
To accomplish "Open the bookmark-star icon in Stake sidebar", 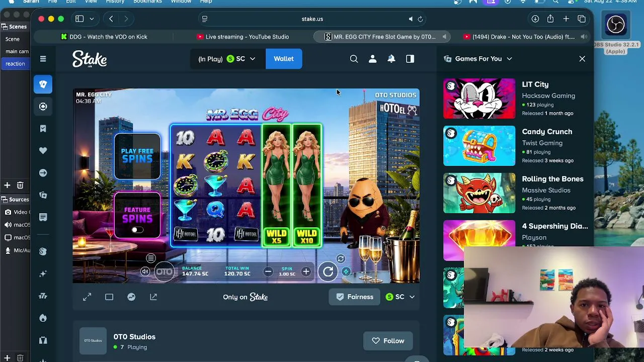I will [43, 129].
